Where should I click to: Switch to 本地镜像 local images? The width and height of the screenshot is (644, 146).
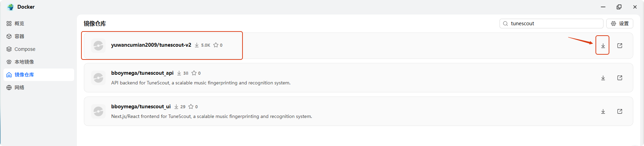pyautogui.click(x=24, y=62)
